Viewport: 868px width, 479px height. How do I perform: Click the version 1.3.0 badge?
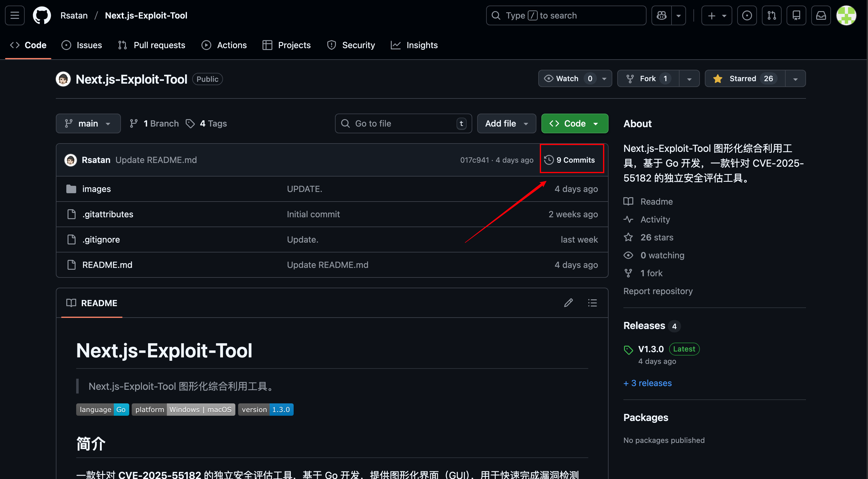(266, 409)
